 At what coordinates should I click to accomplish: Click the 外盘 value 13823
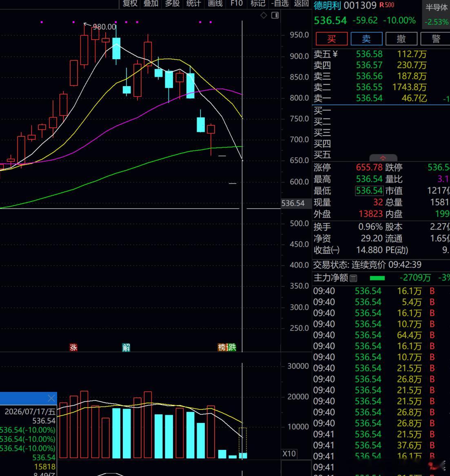(x=370, y=214)
